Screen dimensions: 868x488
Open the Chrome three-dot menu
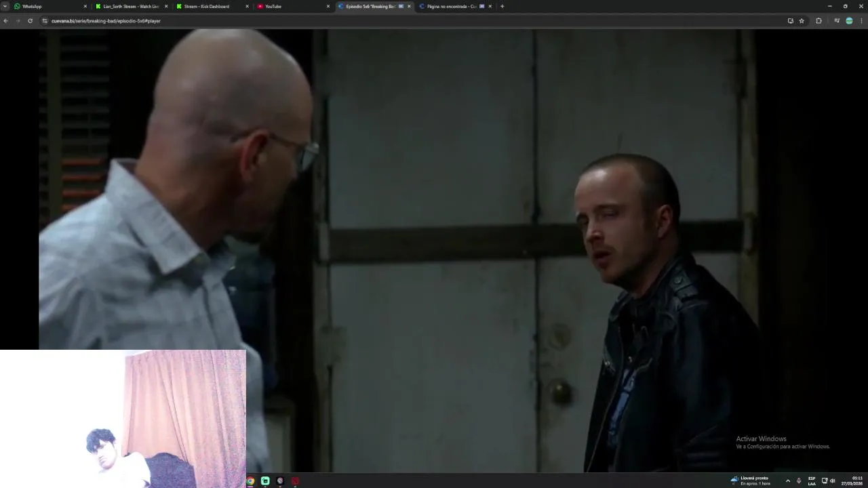[862, 21]
